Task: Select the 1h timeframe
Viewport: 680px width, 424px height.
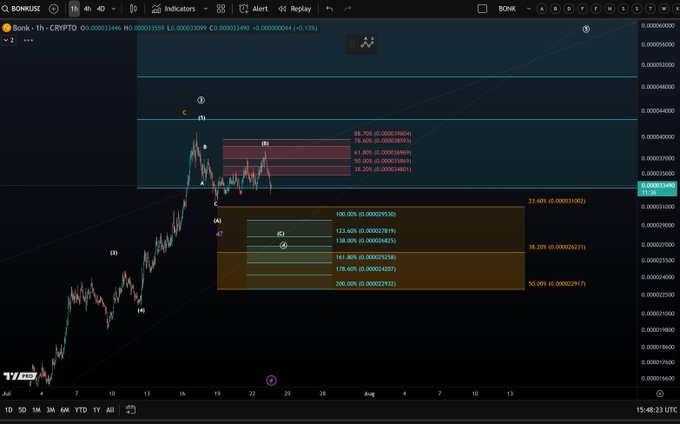Action: 74,9
